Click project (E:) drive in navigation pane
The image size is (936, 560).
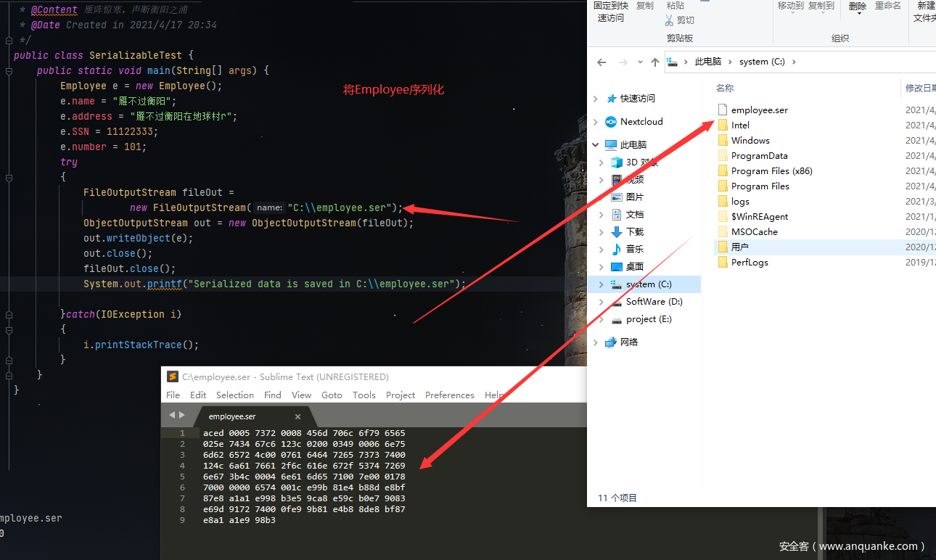648,319
